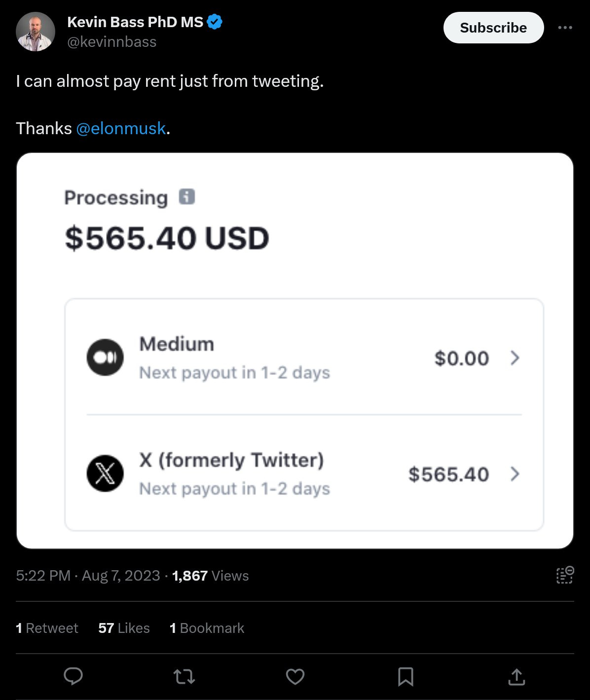The height and width of the screenshot is (700, 590).
Task: Click the retweet icon below the post
Action: pyautogui.click(x=184, y=676)
